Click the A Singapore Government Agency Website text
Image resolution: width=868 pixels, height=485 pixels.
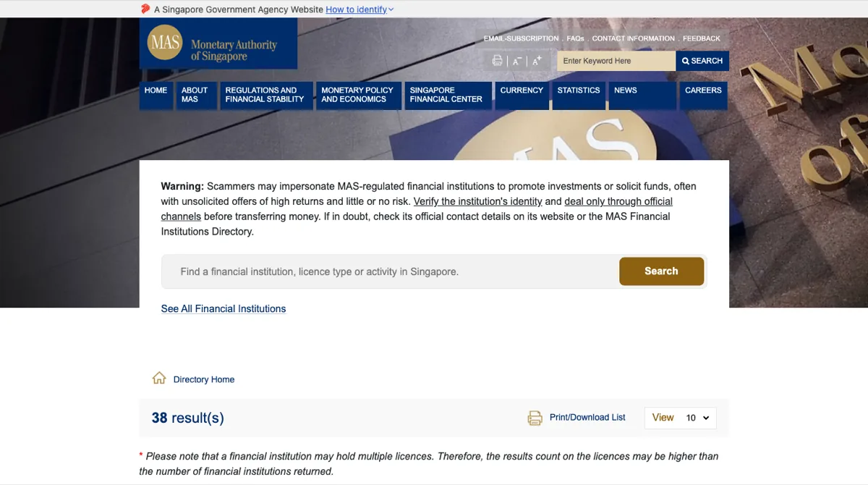pyautogui.click(x=239, y=9)
